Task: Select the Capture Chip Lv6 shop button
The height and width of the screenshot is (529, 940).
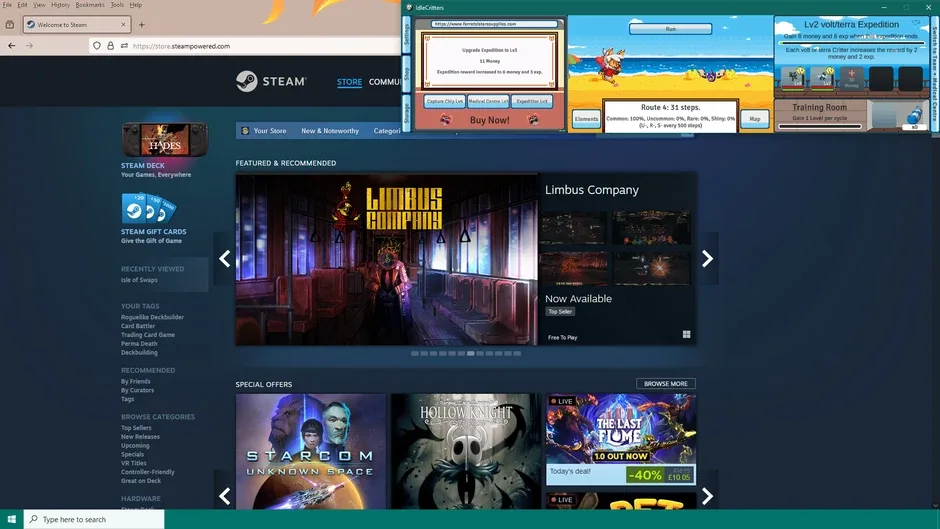Action: click(445, 101)
